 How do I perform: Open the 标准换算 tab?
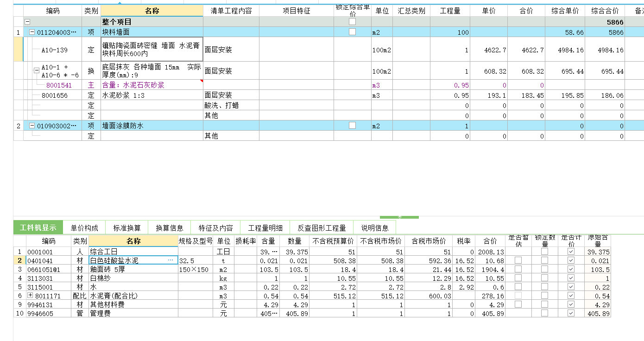point(127,227)
